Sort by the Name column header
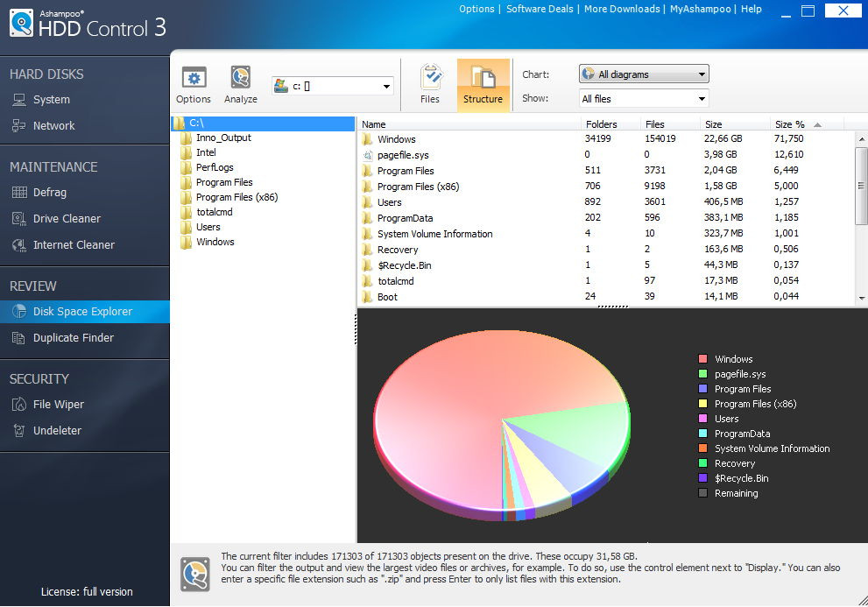Image resolution: width=868 pixels, height=607 pixels. tap(469, 124)
